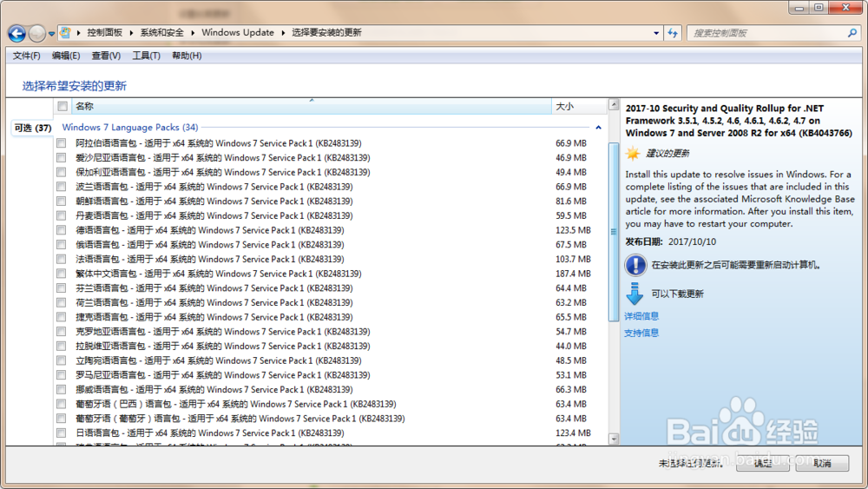Check the 丹麦语语言包 update
The image size is (868, 489).
tap(62, 215)
